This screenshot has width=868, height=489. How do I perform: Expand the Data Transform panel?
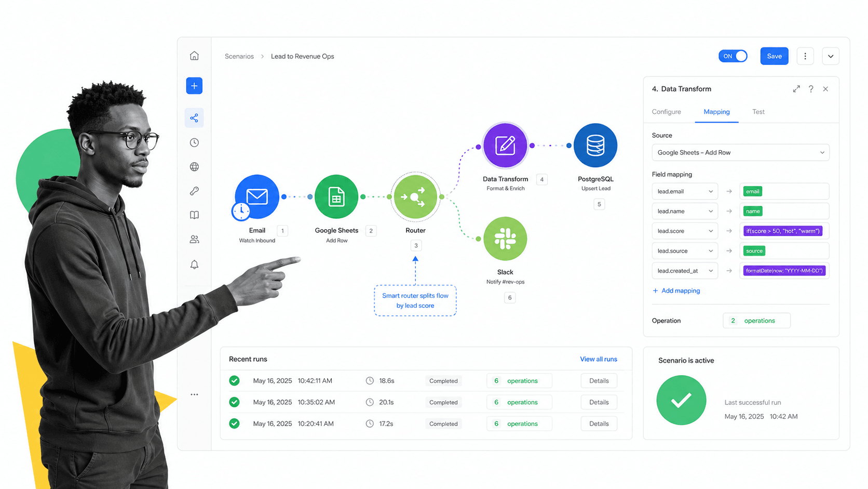coord(796,89)
